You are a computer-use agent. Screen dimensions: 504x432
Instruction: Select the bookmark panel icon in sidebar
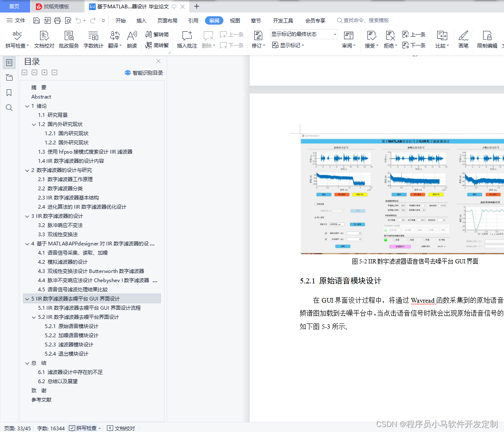pyautogui.click(x=9, y=92)
